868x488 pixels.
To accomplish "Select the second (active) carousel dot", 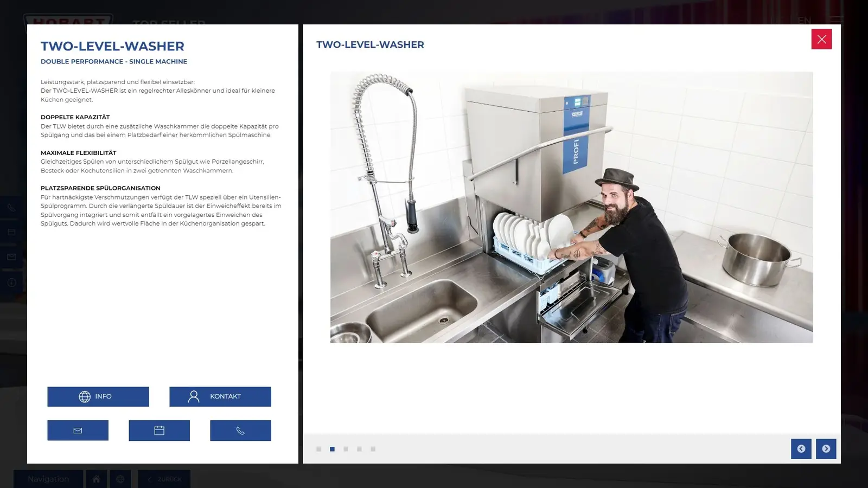I will click(x=332, y=449).
